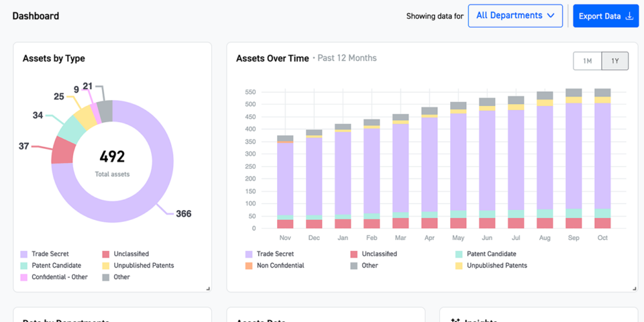
Task: Click the Apr bar in the chart
Action: pyautogui.click(x=429, y=168)
